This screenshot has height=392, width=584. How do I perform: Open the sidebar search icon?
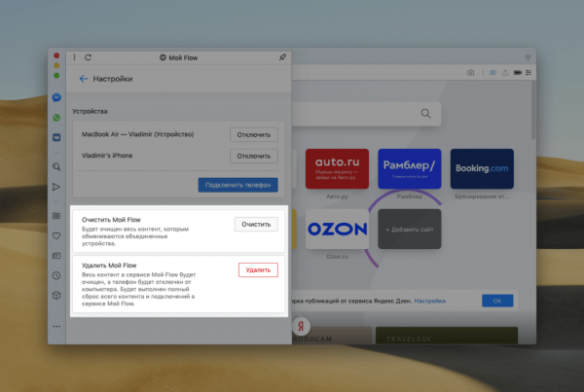click(x=56, y=166)
